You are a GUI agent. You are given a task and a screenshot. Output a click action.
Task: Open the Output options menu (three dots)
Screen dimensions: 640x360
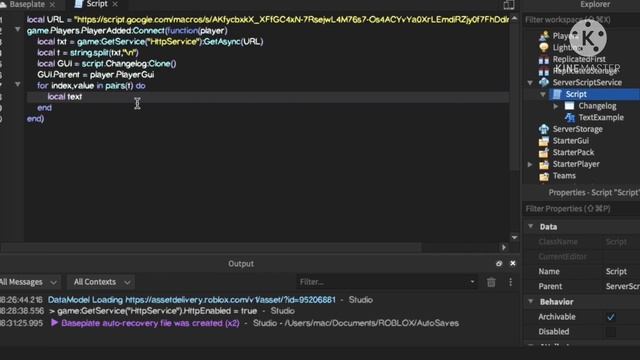pyautogui.click(x=510, y=282)
